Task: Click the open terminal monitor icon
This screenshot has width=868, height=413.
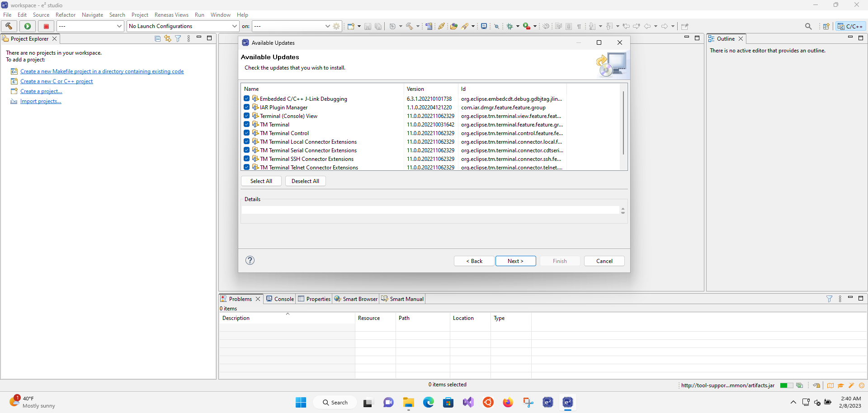Action: point(484,26)
